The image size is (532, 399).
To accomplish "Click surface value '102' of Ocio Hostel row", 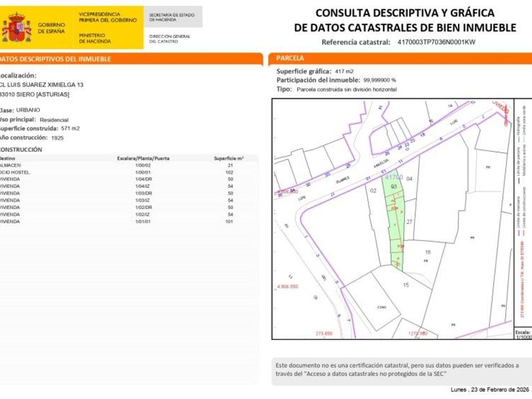I will coord(229,172).
